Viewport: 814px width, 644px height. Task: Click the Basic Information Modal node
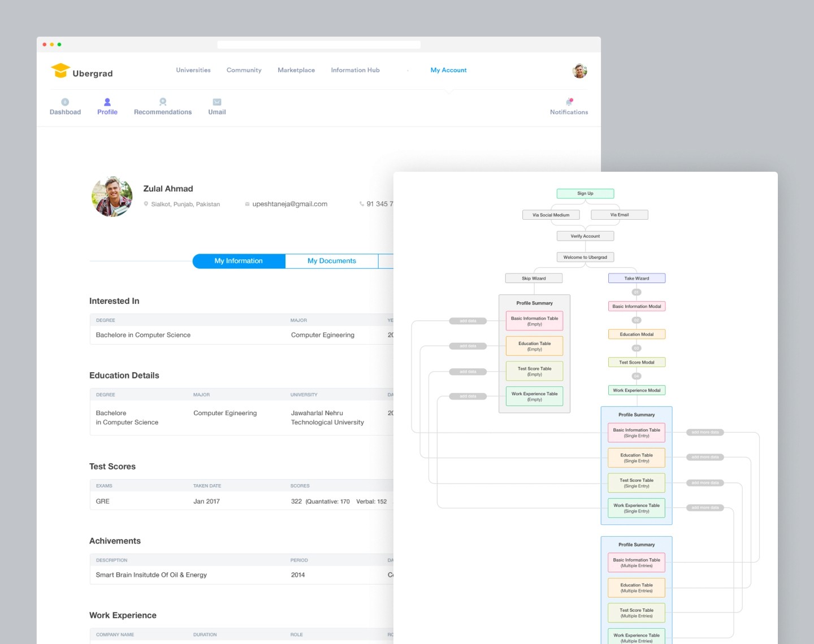(637, 306)
